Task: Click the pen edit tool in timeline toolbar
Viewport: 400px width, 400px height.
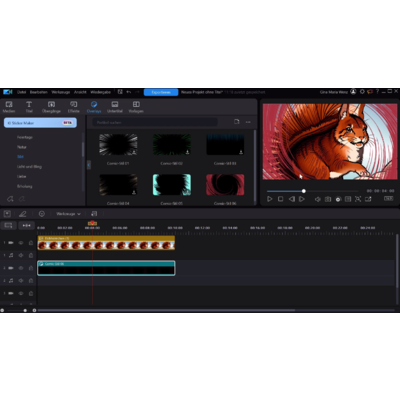Action: click(23, 214)
